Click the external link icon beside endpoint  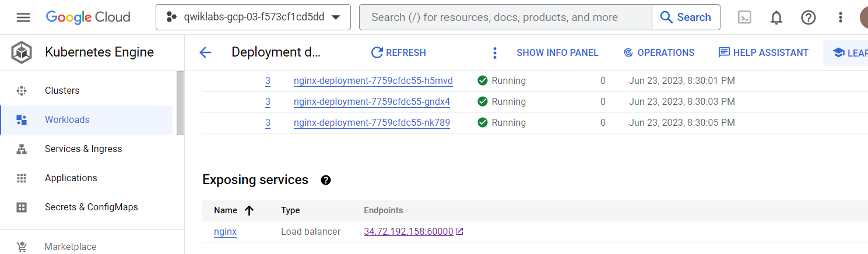coord(459,231)
